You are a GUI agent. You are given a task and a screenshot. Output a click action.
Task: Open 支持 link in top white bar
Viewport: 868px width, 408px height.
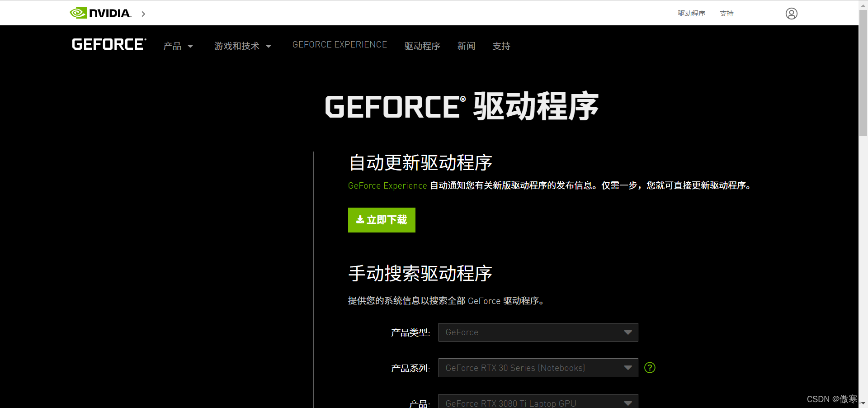coord(726,14)
